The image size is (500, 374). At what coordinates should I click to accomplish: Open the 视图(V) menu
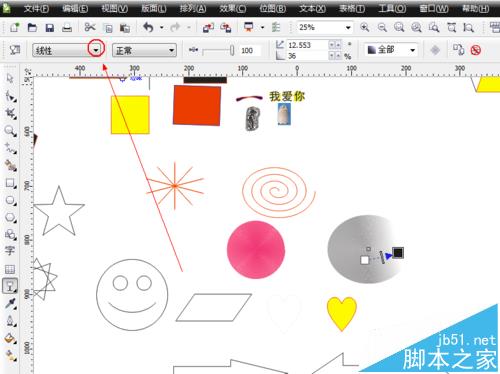tap(114, 8)
